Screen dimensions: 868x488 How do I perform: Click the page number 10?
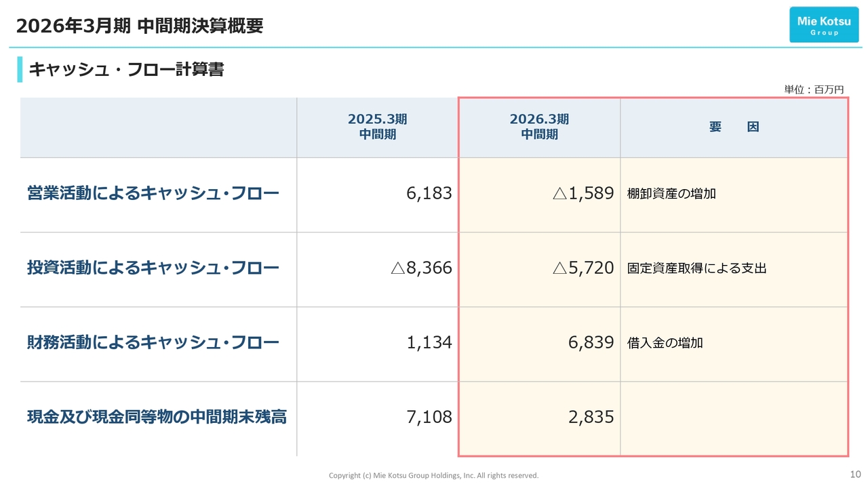(855, 473)
